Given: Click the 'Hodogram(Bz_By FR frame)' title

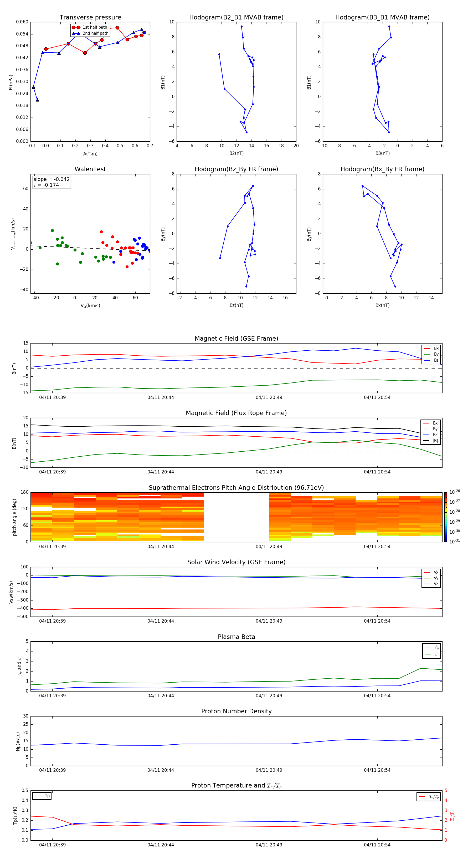Looking at the screenshot, I should click(236, 169).
